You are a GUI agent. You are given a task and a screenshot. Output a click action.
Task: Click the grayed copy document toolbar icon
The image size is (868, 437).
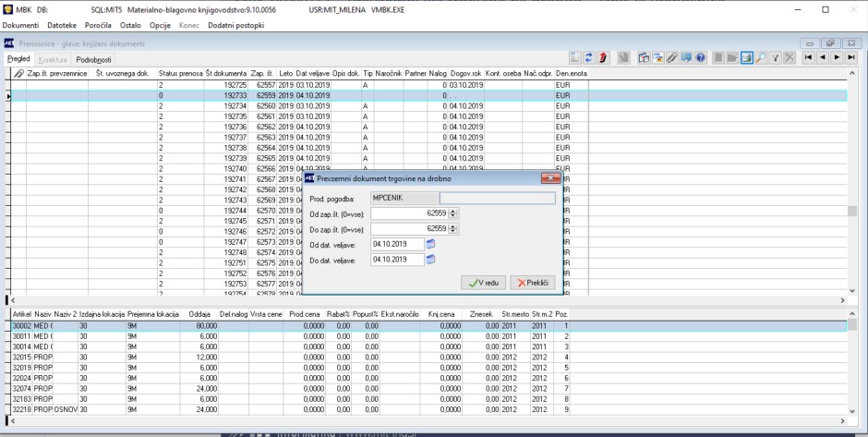click(624, 57)
